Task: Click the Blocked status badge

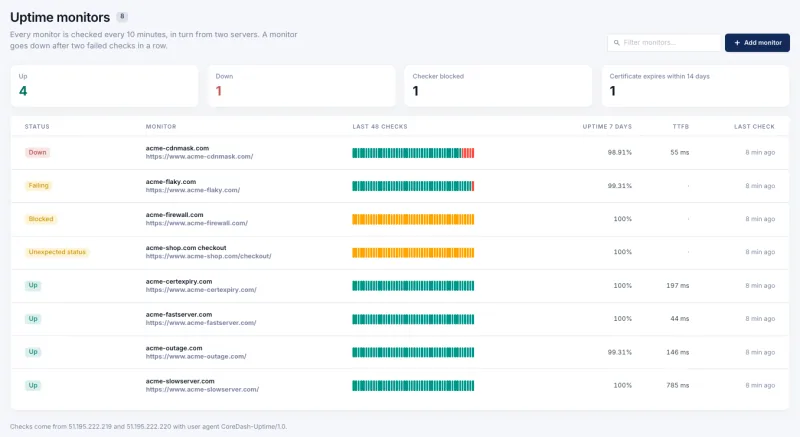Action: click(x=41, y=219)
